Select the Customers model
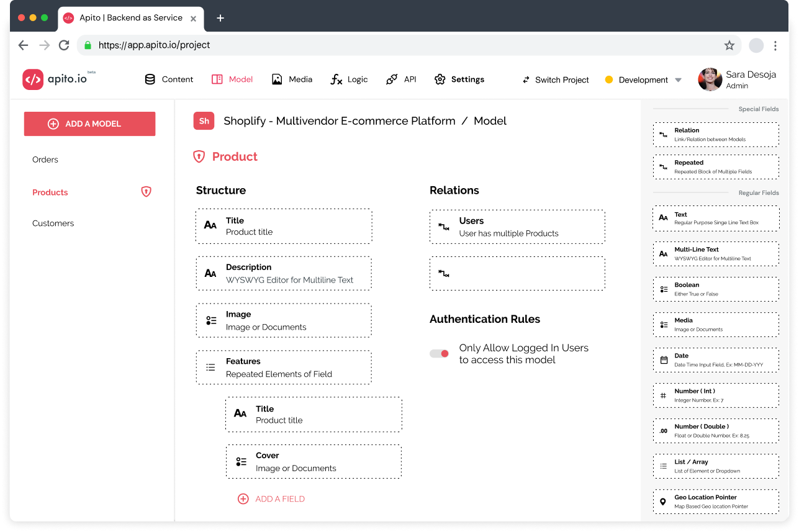Image resolution: width=799 pixels, height=532 pixels. pyautogui.click(x=53, y=223)
